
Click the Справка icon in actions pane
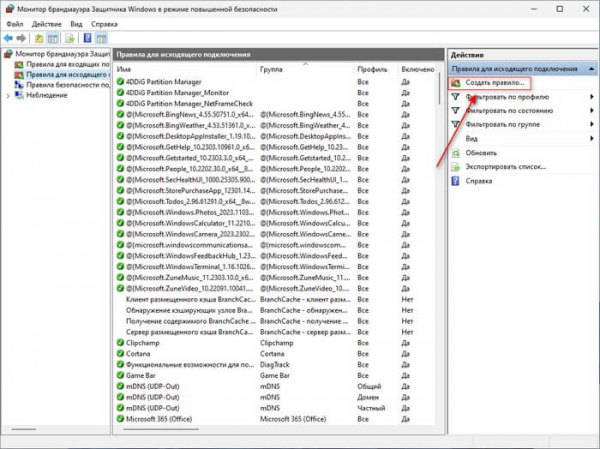455,181
